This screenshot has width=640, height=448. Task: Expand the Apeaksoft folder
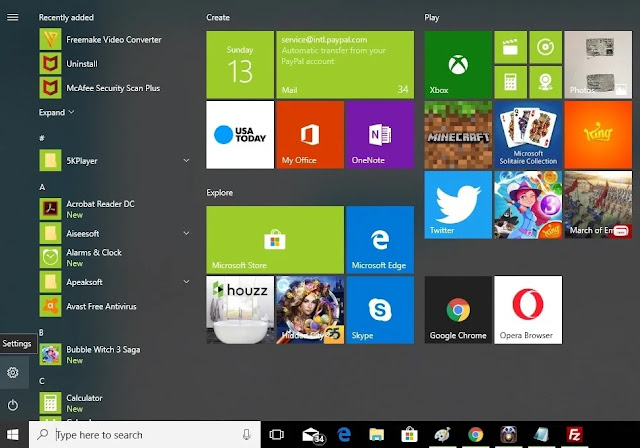point(186,282)
